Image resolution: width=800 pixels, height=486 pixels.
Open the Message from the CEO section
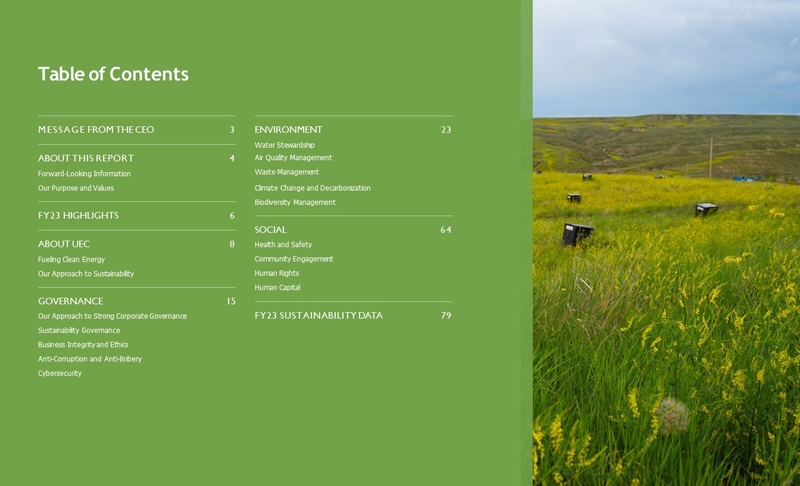(x=96, y=130)
